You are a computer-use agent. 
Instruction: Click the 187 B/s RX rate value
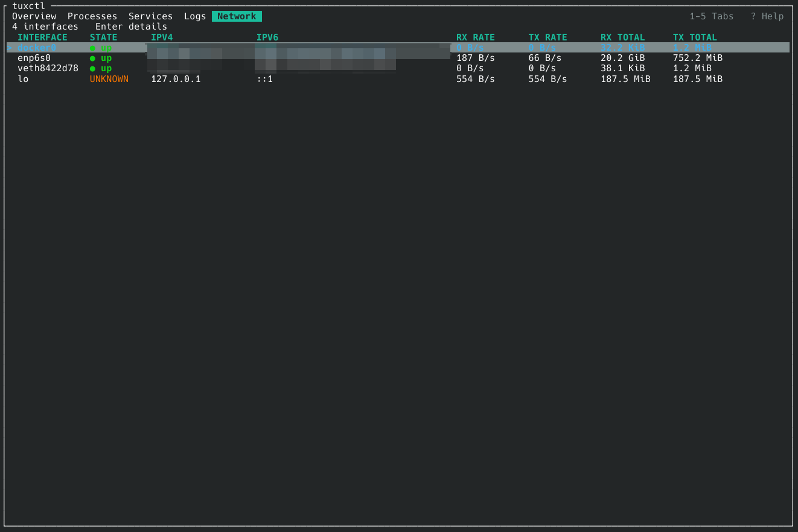click(x=476, y=58)
